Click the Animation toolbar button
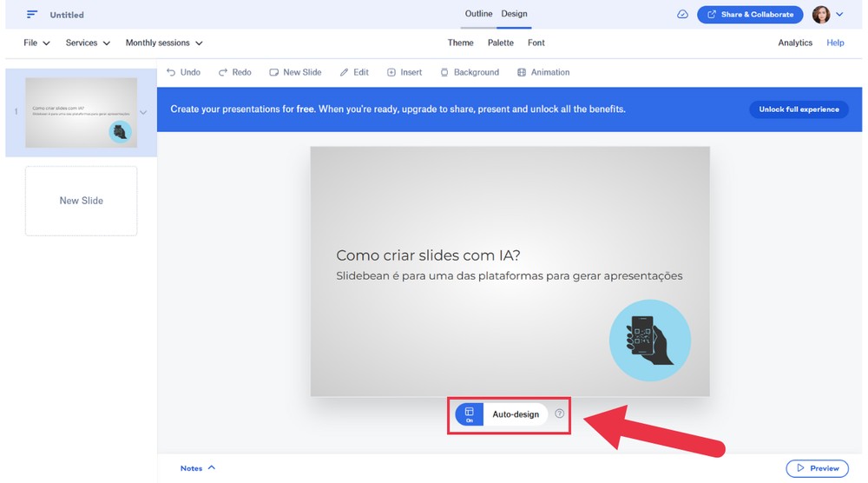Viewport: 868px width, 483px height. tap(543, 72)
